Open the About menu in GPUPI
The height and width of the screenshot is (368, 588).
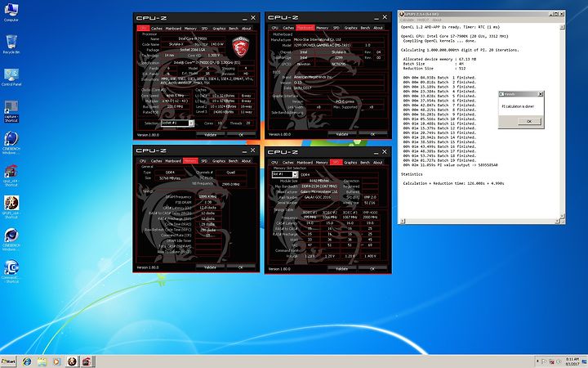pyautogui.click(x=436, y=20)
